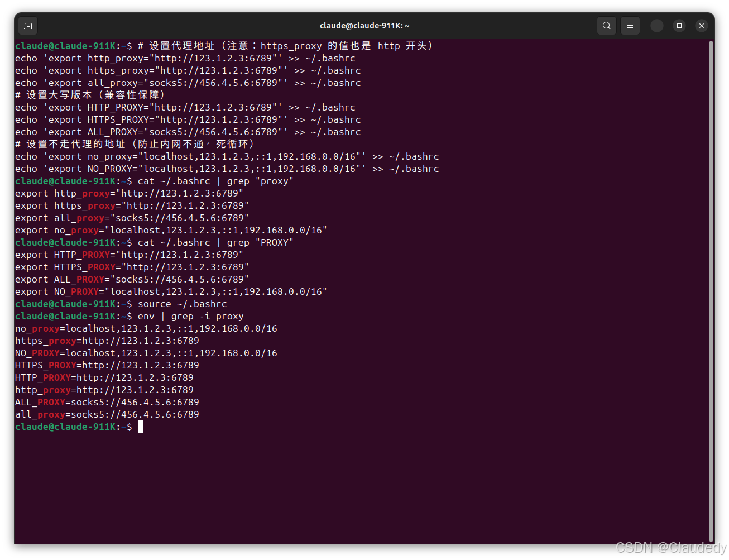729x560 pixels.
Task: Click the echo line with export no_proxy
Action: point(227,156)
